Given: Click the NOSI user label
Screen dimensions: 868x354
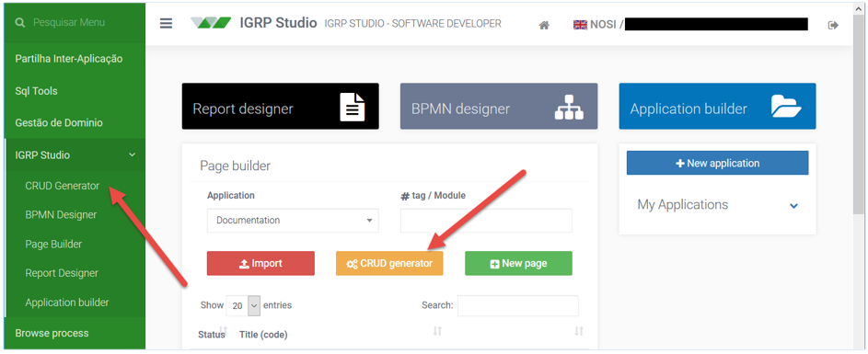Looking at the screenshot, I should click(603, 25).
